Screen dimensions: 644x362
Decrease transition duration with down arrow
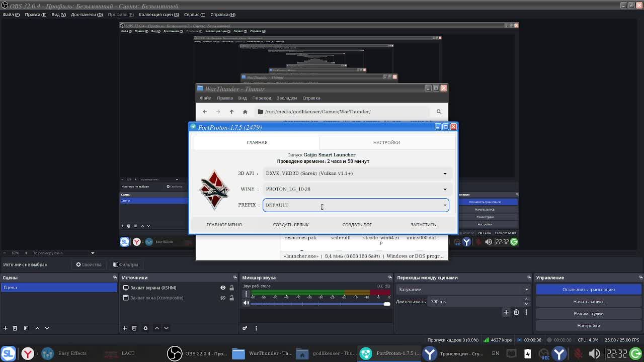pos(527,304)
